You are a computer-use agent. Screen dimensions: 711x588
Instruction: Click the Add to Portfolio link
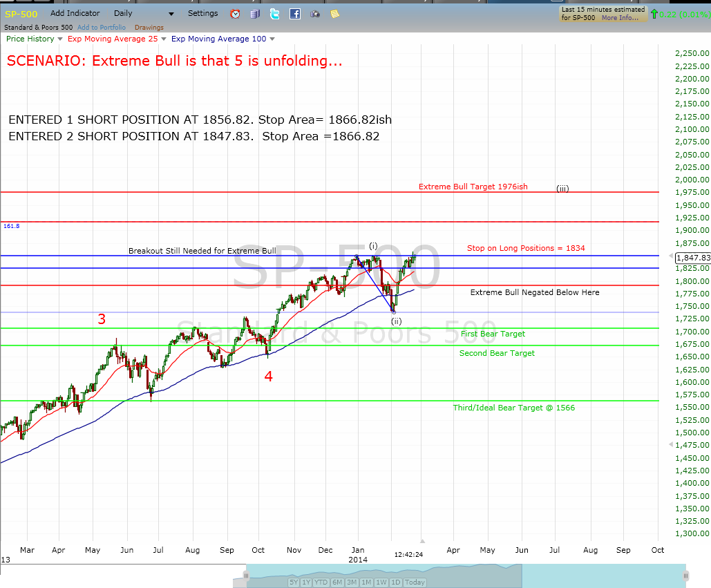coord(102,27)
